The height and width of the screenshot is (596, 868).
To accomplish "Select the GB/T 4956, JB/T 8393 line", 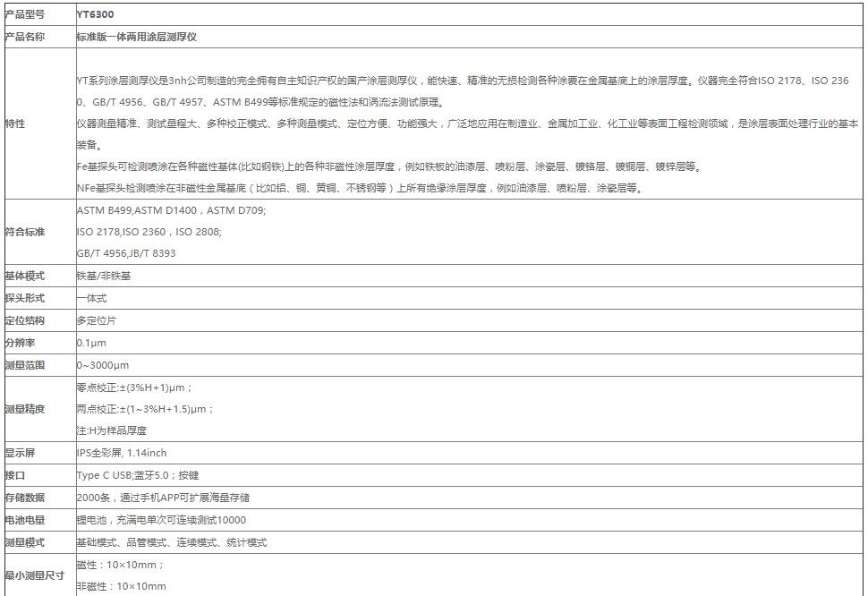I will tap(126, 253).
